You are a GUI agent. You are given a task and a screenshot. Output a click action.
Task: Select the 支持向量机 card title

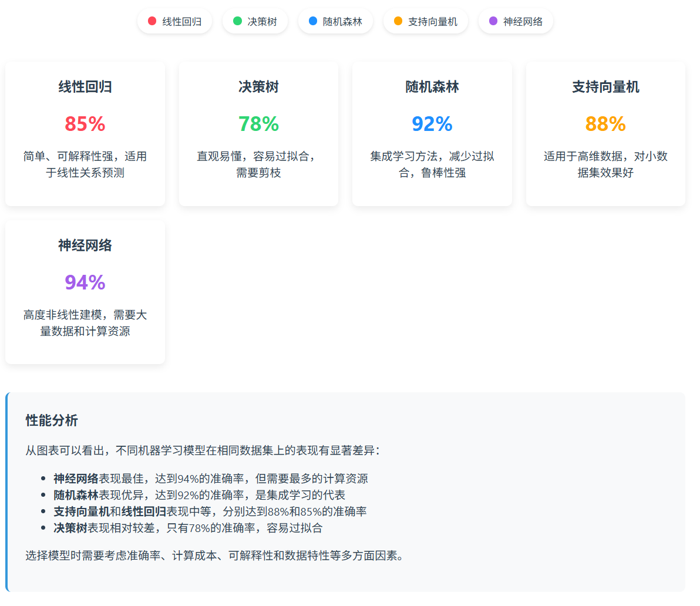[x=605, y=86]
